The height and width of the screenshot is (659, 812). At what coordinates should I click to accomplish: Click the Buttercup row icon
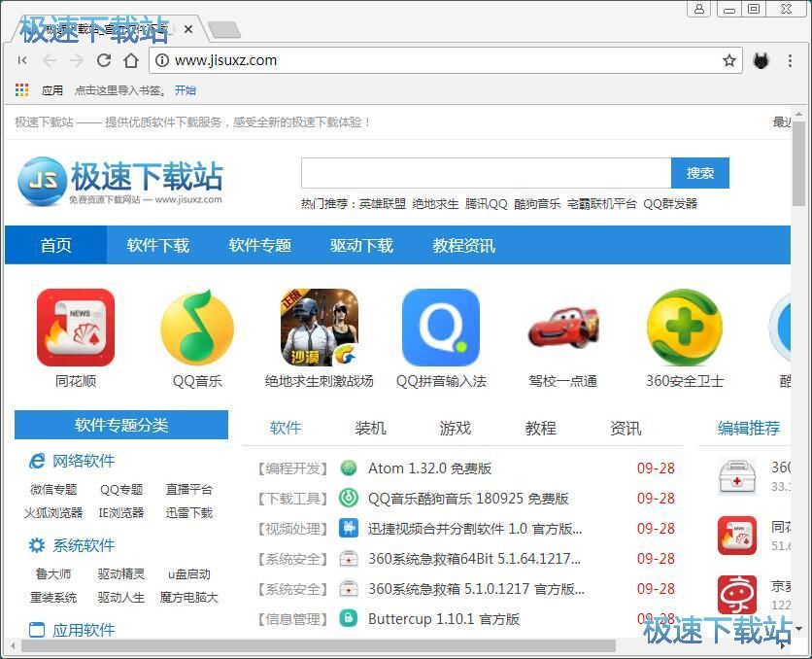click(349, 618)
